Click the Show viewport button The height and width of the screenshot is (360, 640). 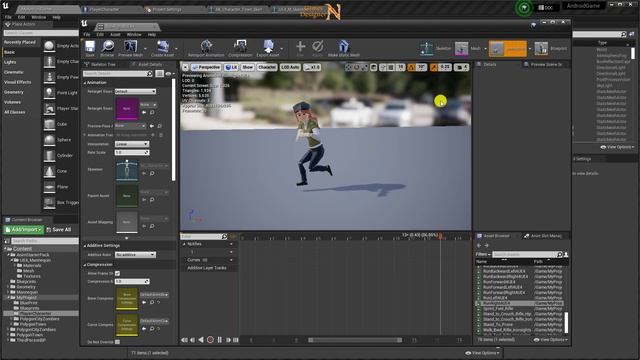(247, 67)
